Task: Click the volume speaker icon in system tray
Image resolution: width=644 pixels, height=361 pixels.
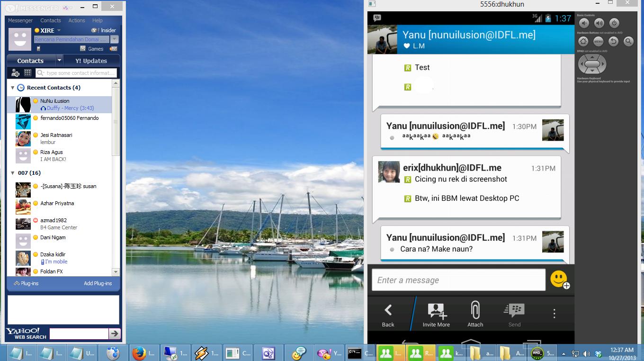Action: pos(587,353)
